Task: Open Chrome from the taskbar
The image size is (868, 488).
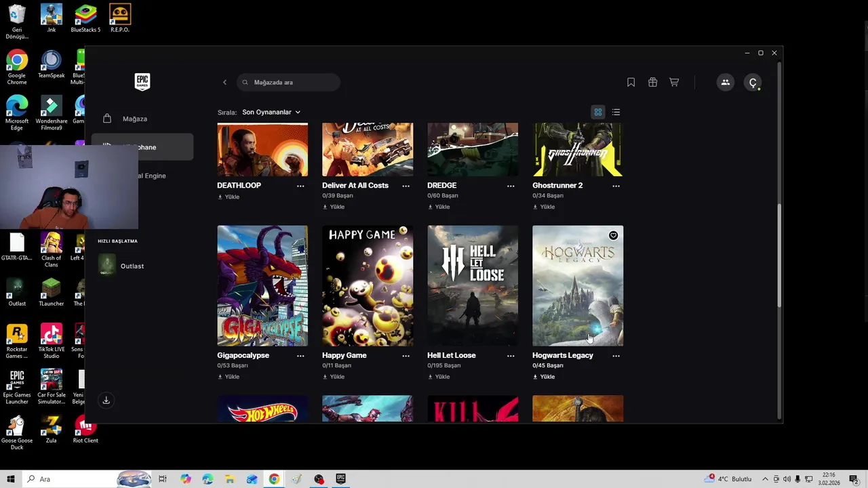Action: 274,479
